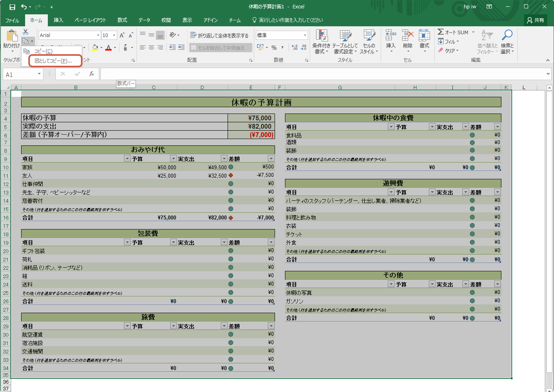Open the font size 10 dropdown
Viewport: 554px width, 392px height.
[114, 35]
